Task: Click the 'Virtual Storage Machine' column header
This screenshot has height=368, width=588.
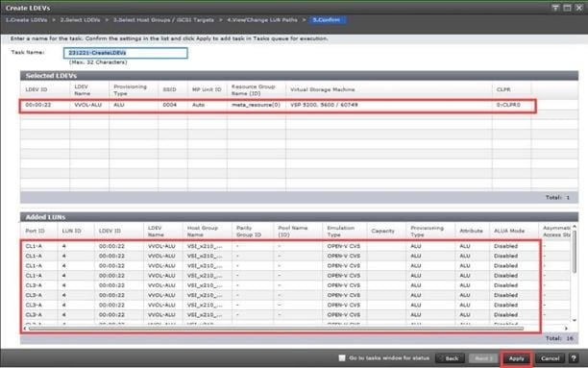Action: [323, 89]
